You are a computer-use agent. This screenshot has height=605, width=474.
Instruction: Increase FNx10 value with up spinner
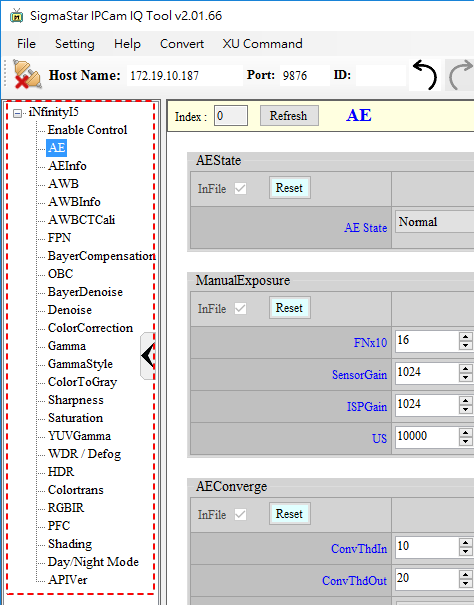[466, 337]
